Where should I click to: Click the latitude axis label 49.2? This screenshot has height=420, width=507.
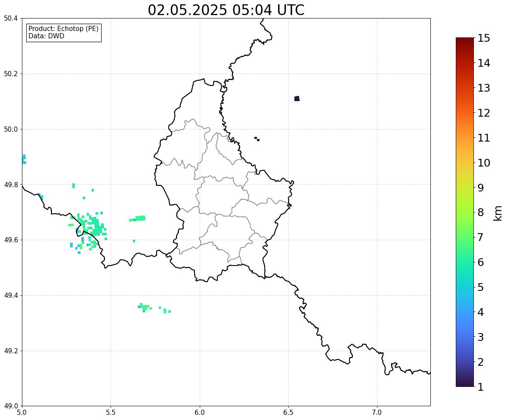pyautogui.click(x=11, y=351)
